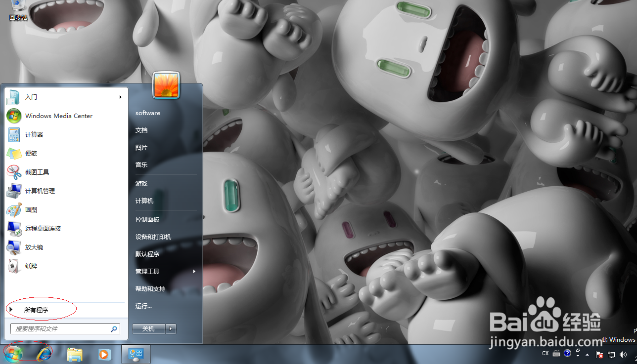Image resolution: width=637 pixels, height=364 pixels.
Task: Expand shutdown options arrow next to 关机
Action: (171, 328)
